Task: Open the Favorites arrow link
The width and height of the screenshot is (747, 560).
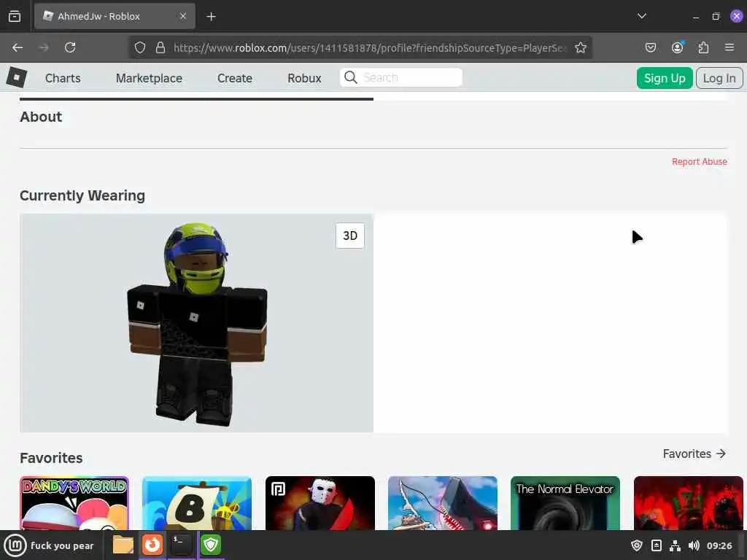Action: coord(694,454)
